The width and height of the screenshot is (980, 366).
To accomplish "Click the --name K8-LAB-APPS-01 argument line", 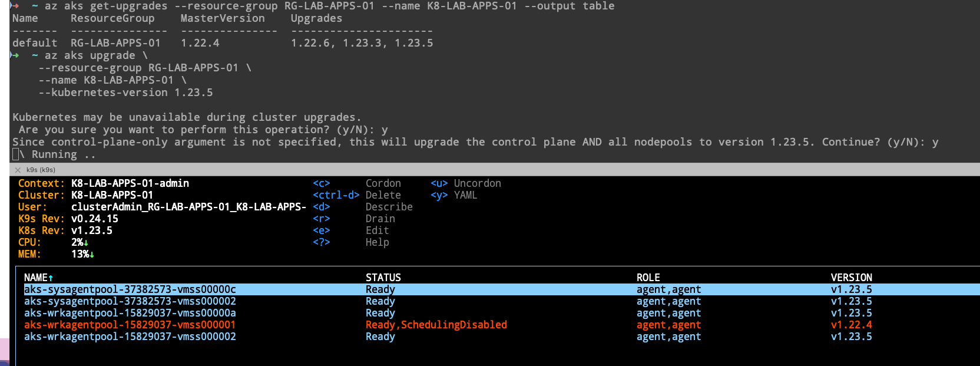I will click(x=112, y=80).
